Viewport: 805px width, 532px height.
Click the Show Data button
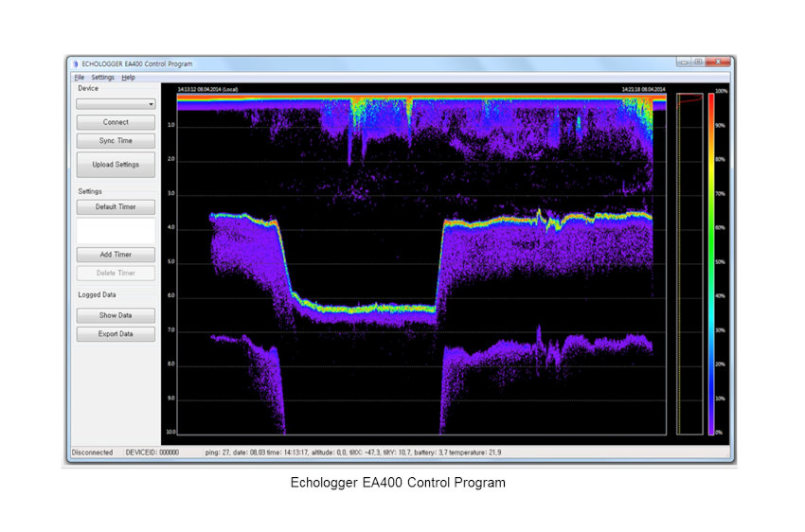coord(116,315)
